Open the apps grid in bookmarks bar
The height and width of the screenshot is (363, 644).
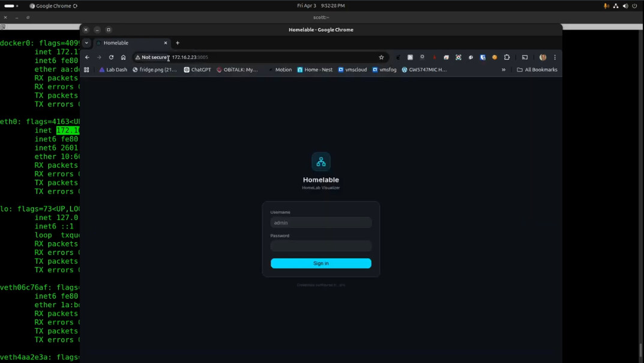86,70
